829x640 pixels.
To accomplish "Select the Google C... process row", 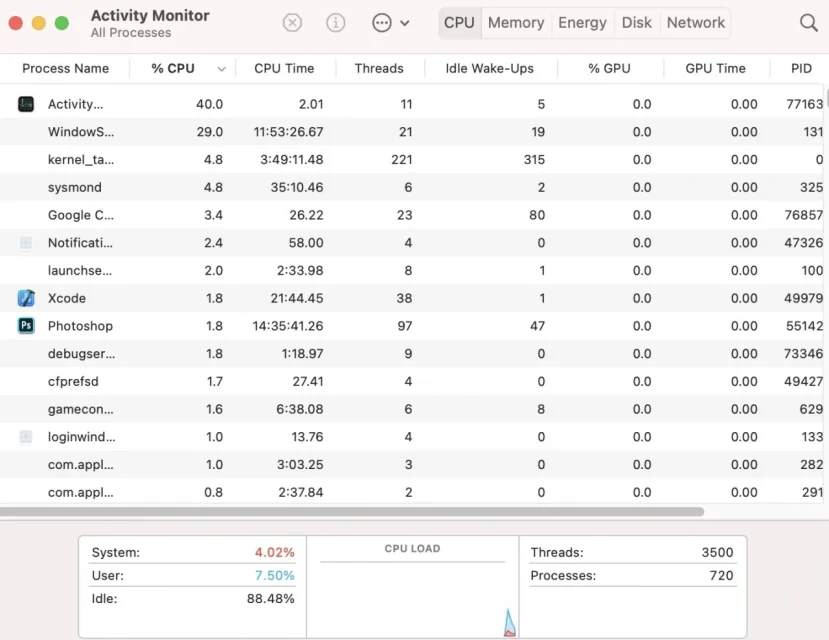I will point(411,215).
